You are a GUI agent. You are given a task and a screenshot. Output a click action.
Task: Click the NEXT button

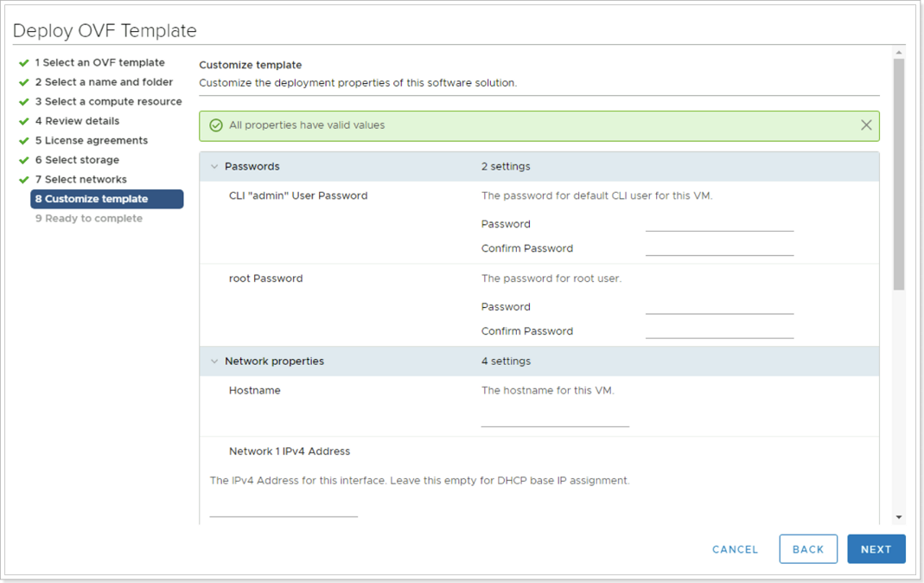click(876, 548)
